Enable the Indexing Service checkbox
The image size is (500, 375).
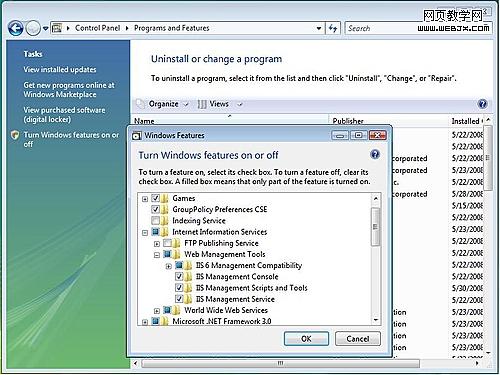(155, 220)
